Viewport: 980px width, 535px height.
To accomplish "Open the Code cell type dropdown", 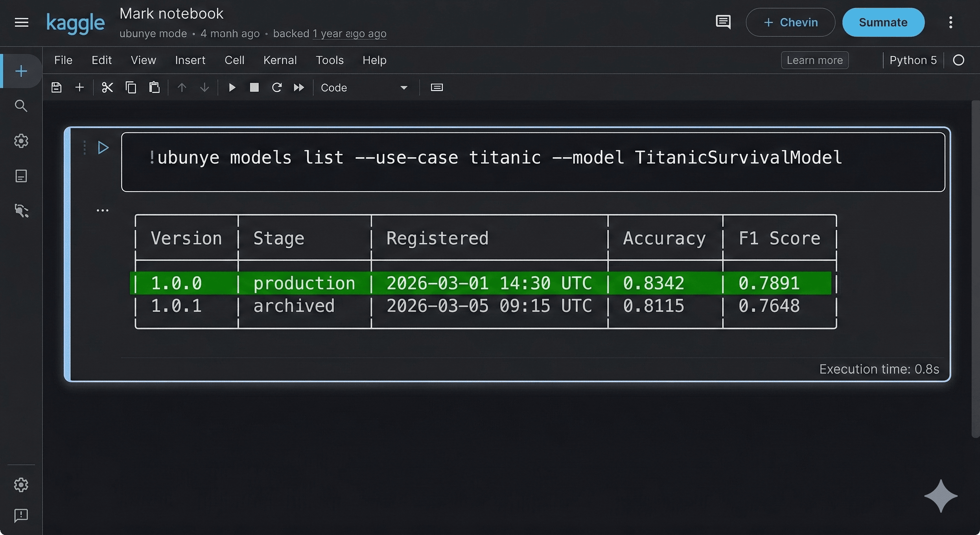I will tap(404, 87).
